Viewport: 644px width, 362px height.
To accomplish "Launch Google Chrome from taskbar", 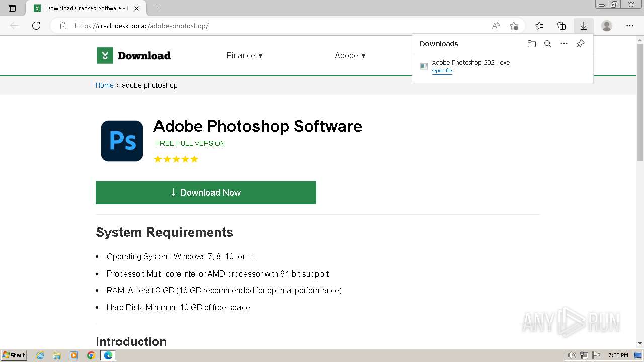I will (91, 355).
